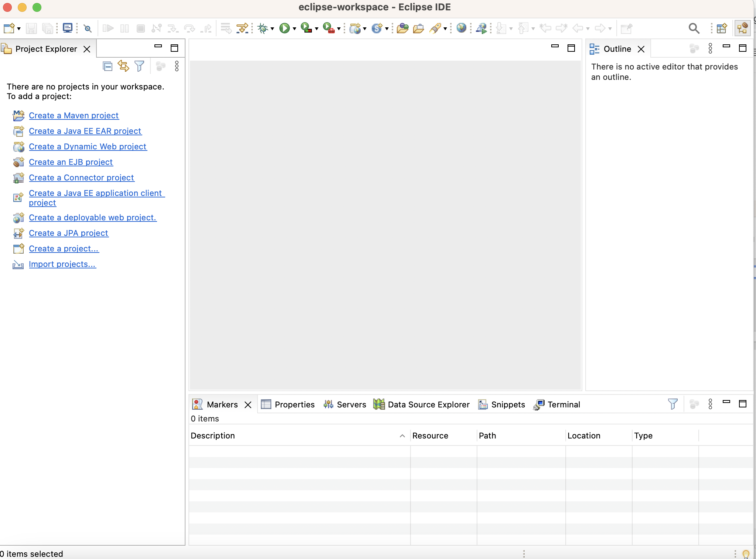The image size is (756, 559).
Task: Click the Open Perspective icon
Action: (722, 28)
